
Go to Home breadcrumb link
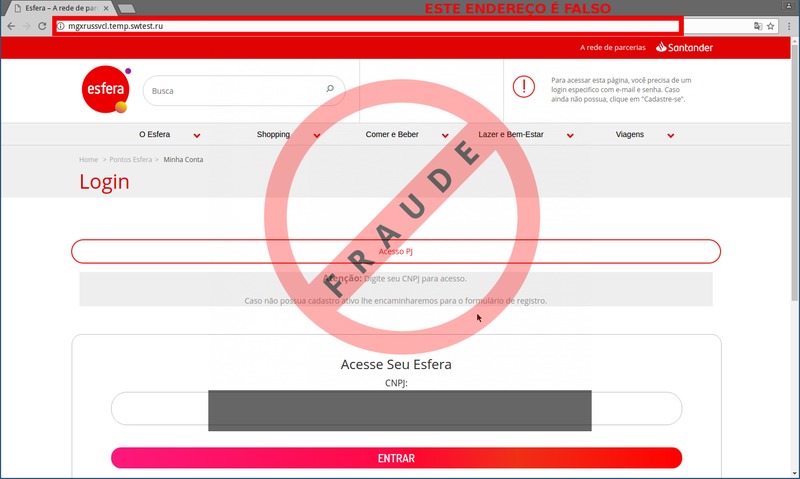pyautogui.click(x=88, y=160)
